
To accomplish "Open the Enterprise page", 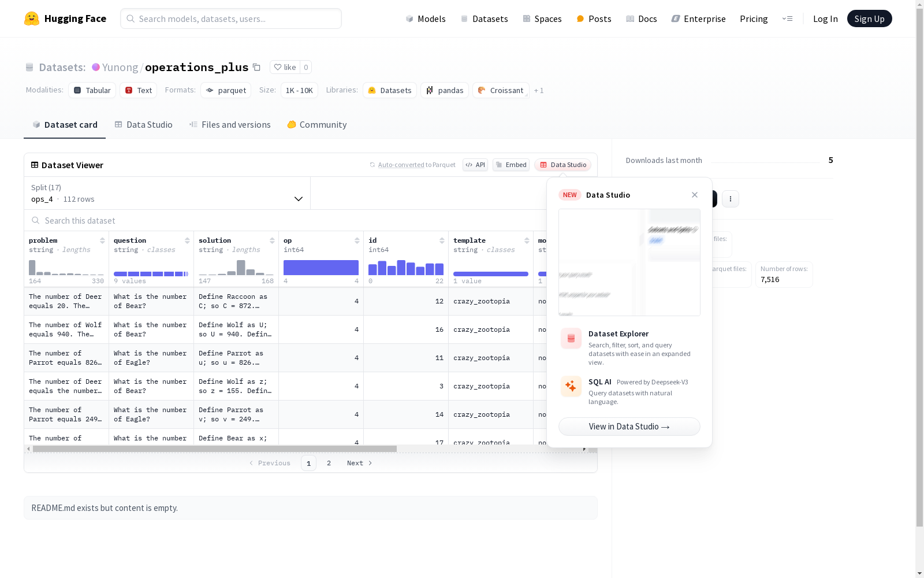I will (699, 18).
